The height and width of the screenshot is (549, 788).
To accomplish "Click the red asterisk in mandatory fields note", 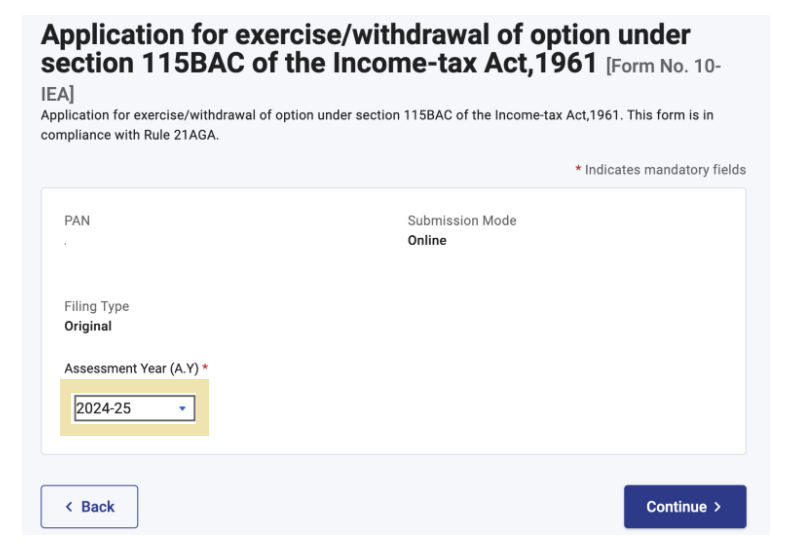I will click(578, 170).
